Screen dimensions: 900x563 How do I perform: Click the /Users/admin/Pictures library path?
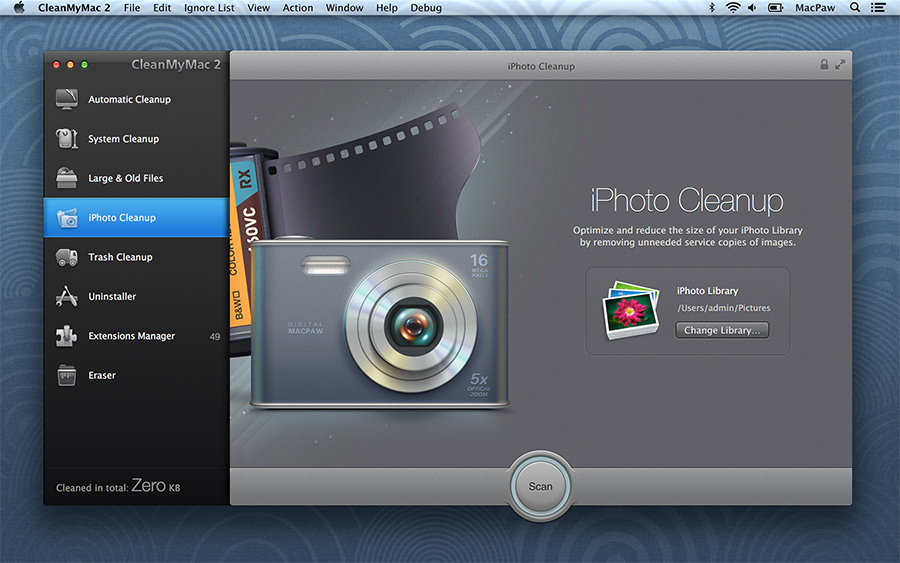coord(724,308)
